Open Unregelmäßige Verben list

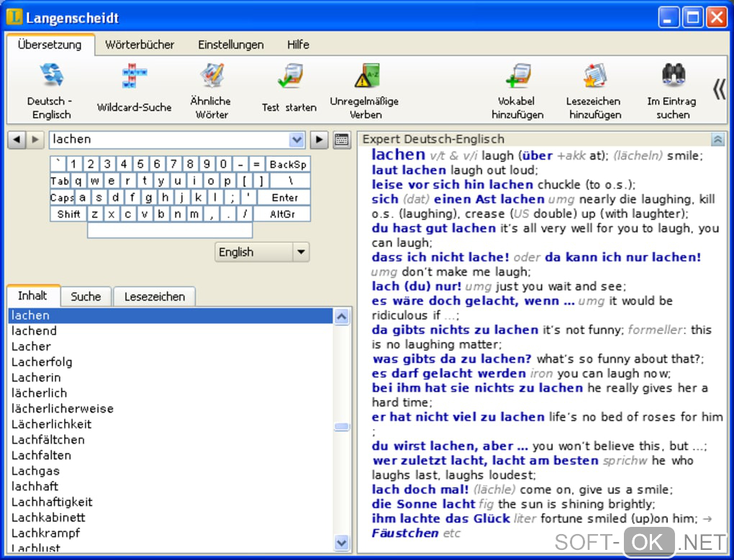[x=366, y=76]
